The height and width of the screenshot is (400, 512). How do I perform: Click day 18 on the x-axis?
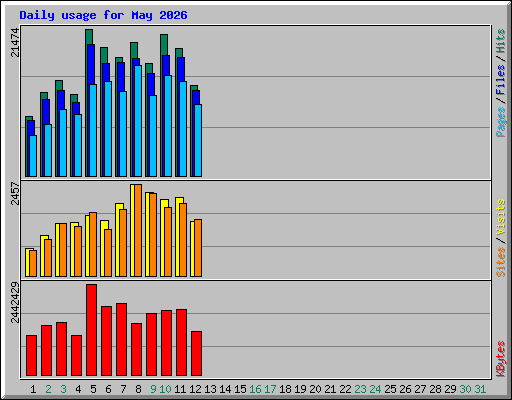click(285, 389)
